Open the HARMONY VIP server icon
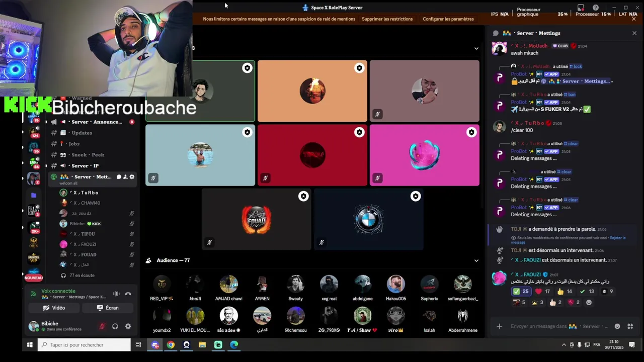The image size is (644, 362). point(34,258)
